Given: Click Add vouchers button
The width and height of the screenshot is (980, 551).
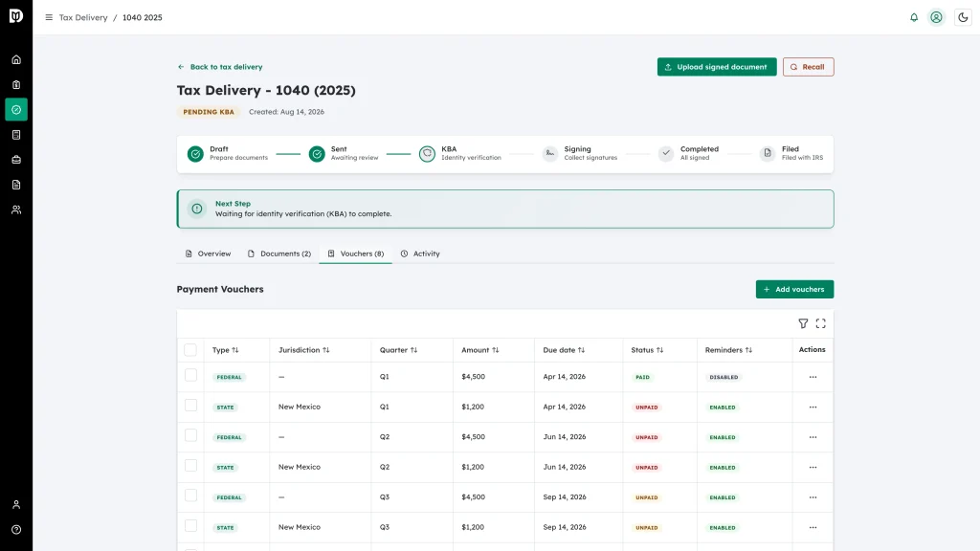Looking at the screenshot, I should [794, 289].
